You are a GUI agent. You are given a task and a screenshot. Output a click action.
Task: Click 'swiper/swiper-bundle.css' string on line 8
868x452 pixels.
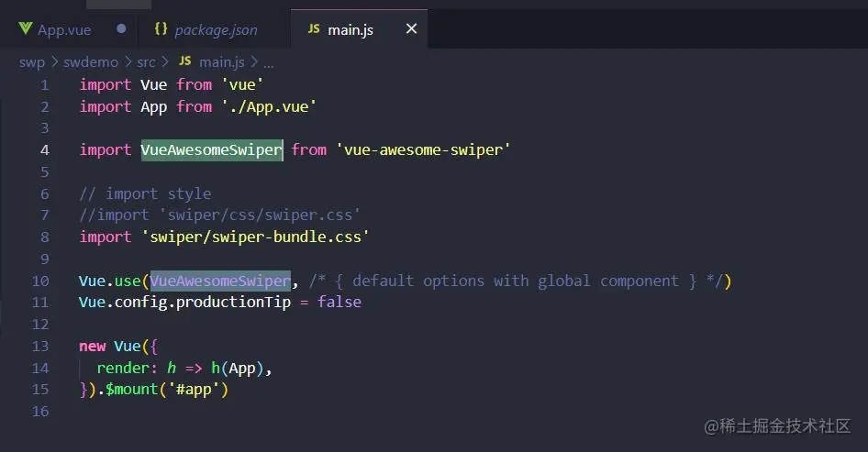(x=255, y=237)
